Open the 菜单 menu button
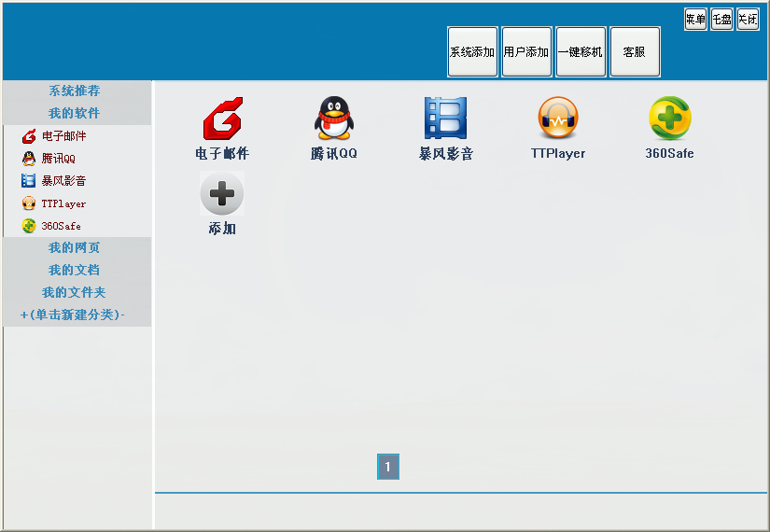 tap(695, 20)
